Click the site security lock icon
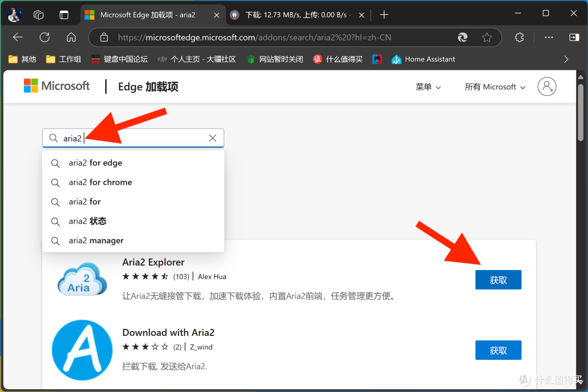 coord(103,37)
